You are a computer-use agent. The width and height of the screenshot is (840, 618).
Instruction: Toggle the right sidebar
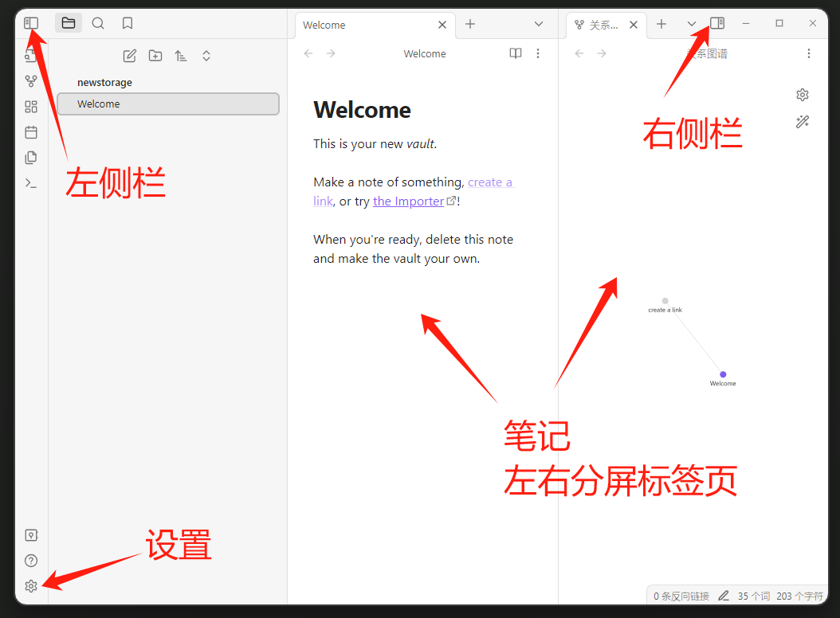click(x=717, y=24)
